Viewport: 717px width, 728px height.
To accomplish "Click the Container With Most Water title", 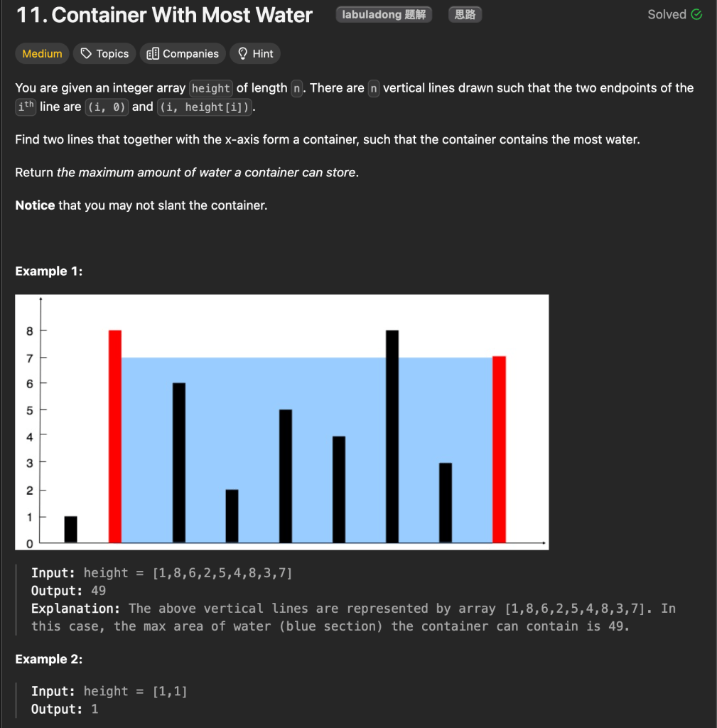I will 164,16.
